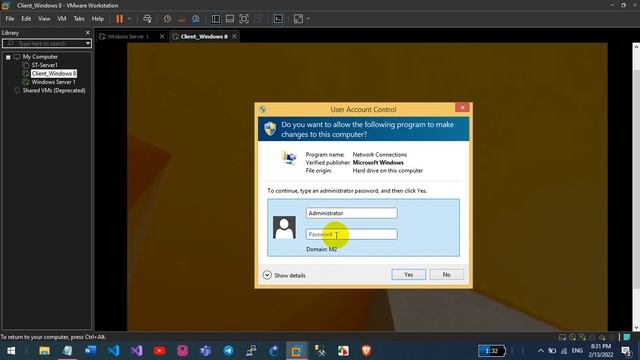Select Shared VMs (Deprecated) in library

[x=54, y=91]
